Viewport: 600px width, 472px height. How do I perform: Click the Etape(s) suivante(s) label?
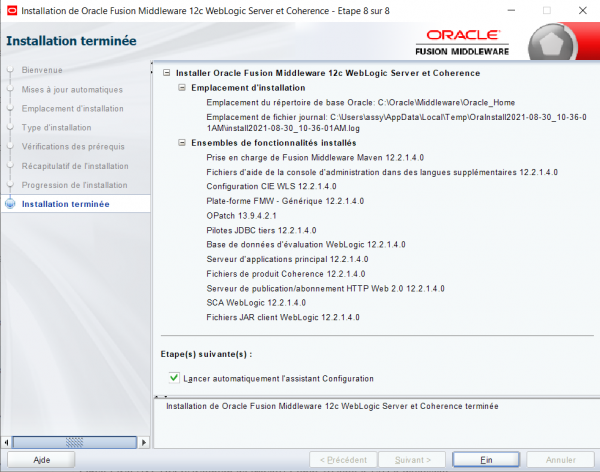click(206, 354)
